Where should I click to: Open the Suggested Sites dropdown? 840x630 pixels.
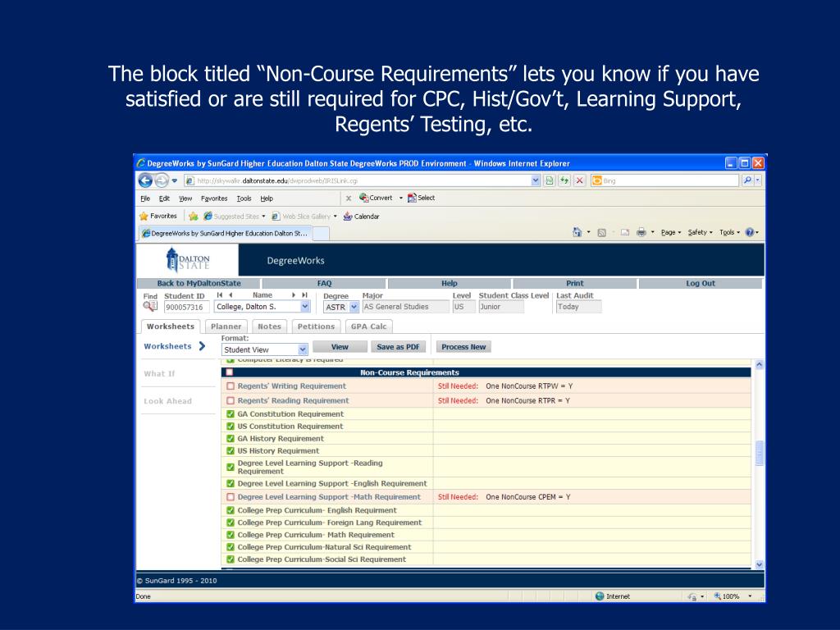tap(263, 217)
